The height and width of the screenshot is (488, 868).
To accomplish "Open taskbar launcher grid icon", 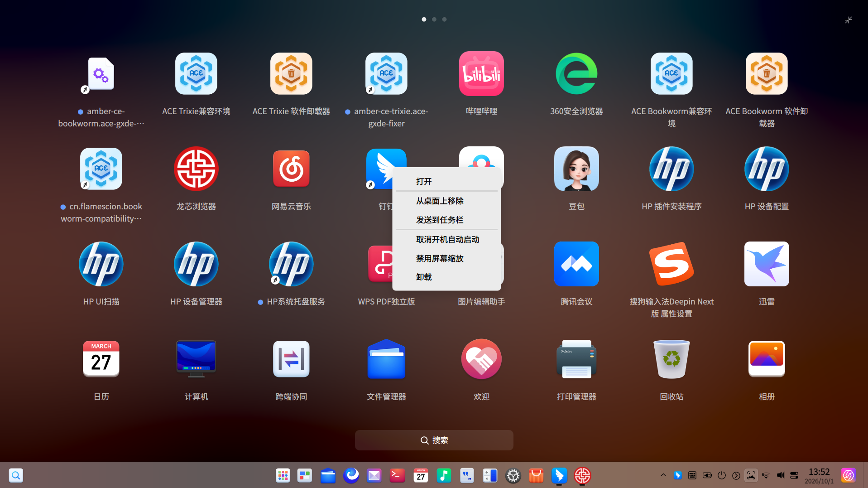I will tap(283, 475).
